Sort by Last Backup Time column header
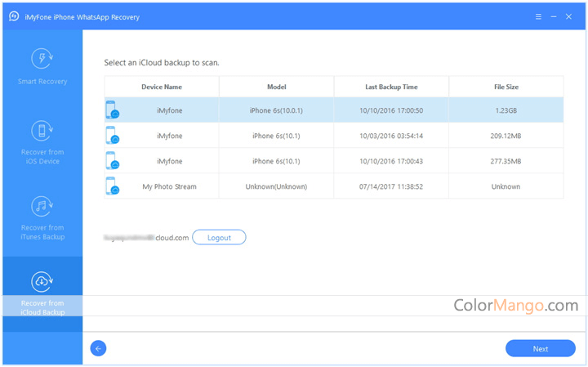The height and width of the screenshot is (367, 588). [391, 87]
